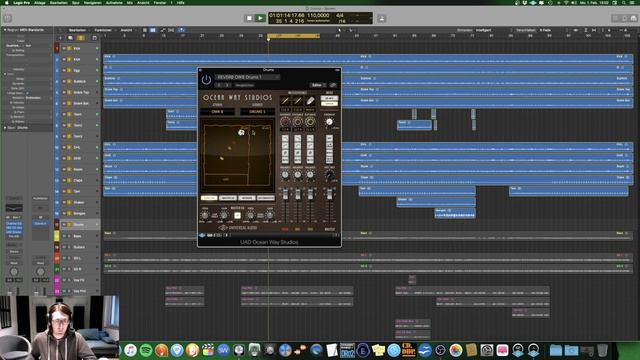Click the white drum kit marker in the room view
The height and width of the screenshot is (360, 640).
pos(241,132)
